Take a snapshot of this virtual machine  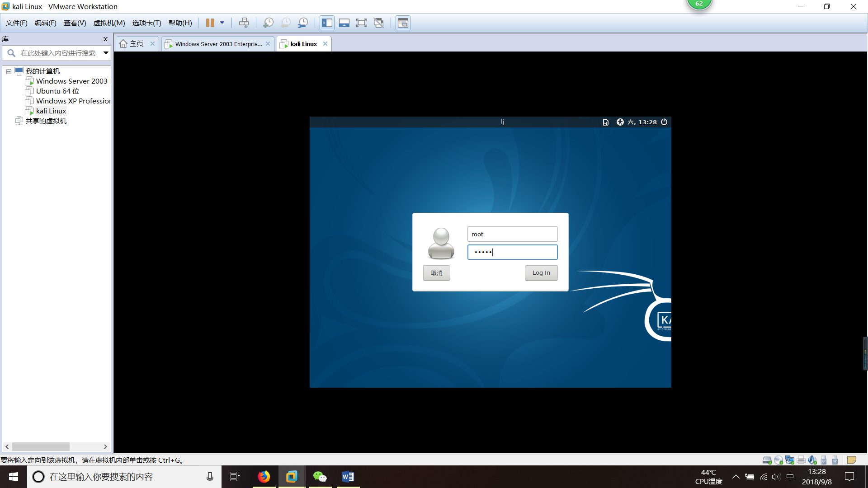click(x=268, y=23)
